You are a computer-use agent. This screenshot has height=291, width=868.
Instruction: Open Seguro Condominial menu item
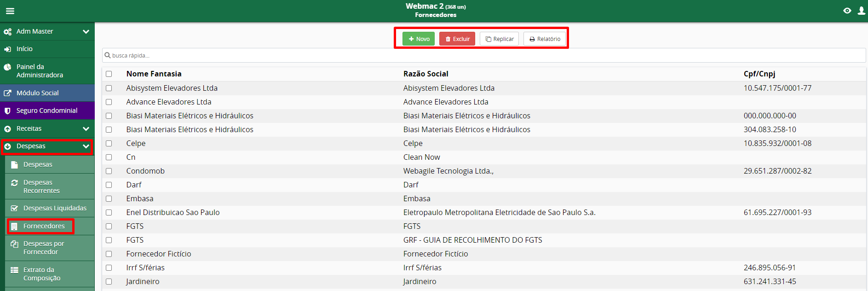point(47,111)
